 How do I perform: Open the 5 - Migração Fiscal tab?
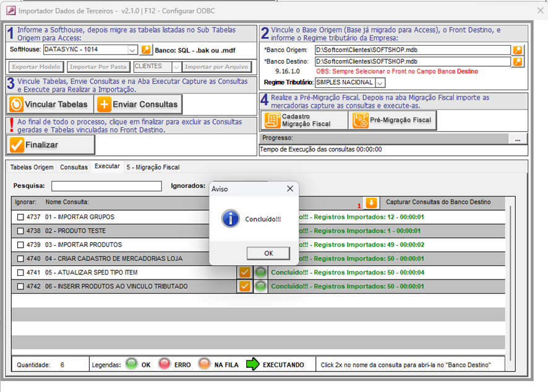tap(153, 167)
